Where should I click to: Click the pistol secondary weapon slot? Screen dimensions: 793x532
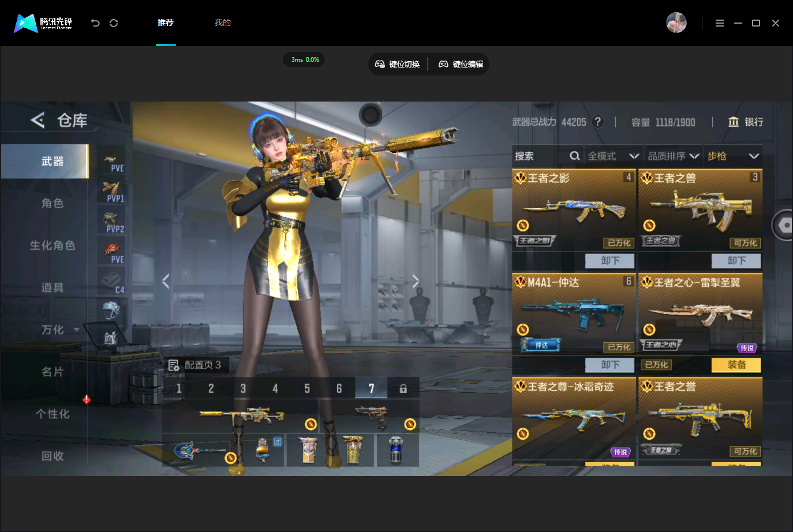pyautogui.click(x=371, y=416)
